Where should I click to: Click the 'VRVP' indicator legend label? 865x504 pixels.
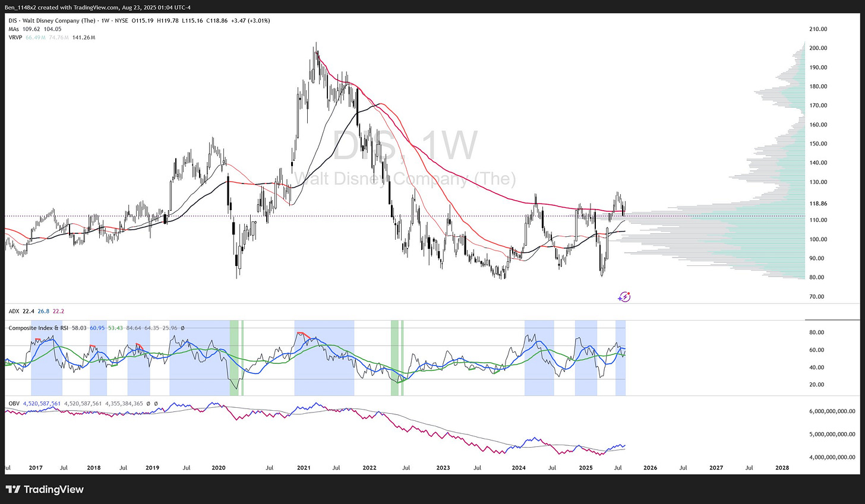click(15, 37)
